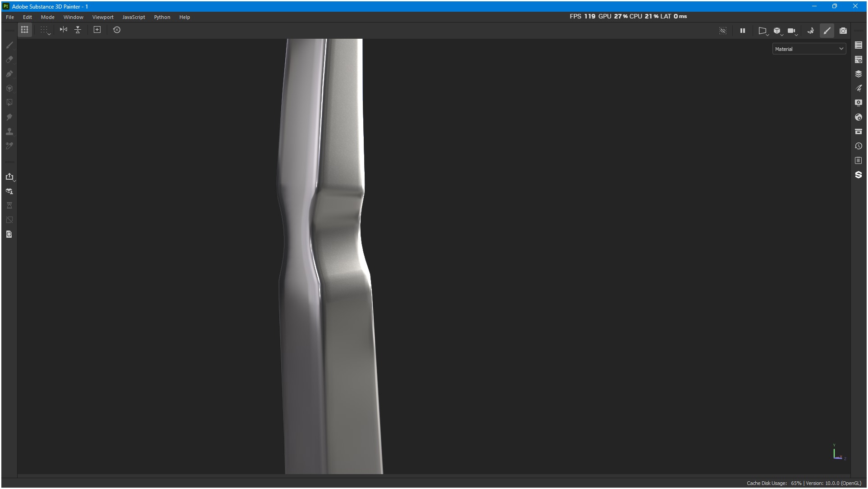Toggle hide excluded geometry icon

[x=723, y=31]
